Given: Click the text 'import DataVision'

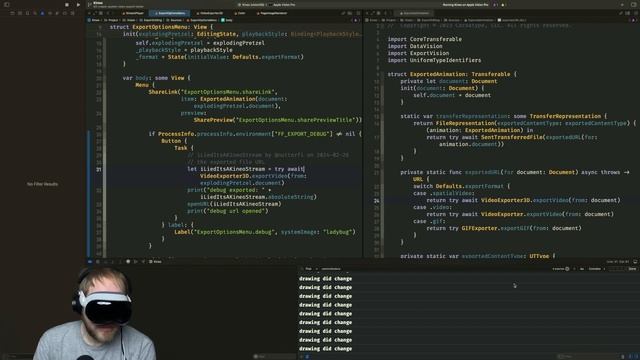Looking at the screenshot, I should (x=415, y=46).
